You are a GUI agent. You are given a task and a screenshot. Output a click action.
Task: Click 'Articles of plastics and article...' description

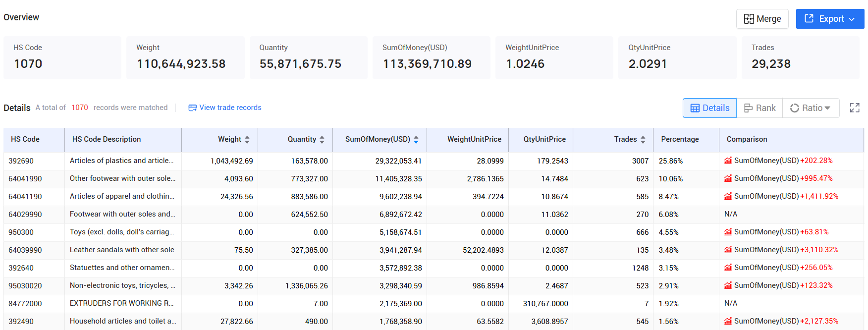click(x=122, y=161)
